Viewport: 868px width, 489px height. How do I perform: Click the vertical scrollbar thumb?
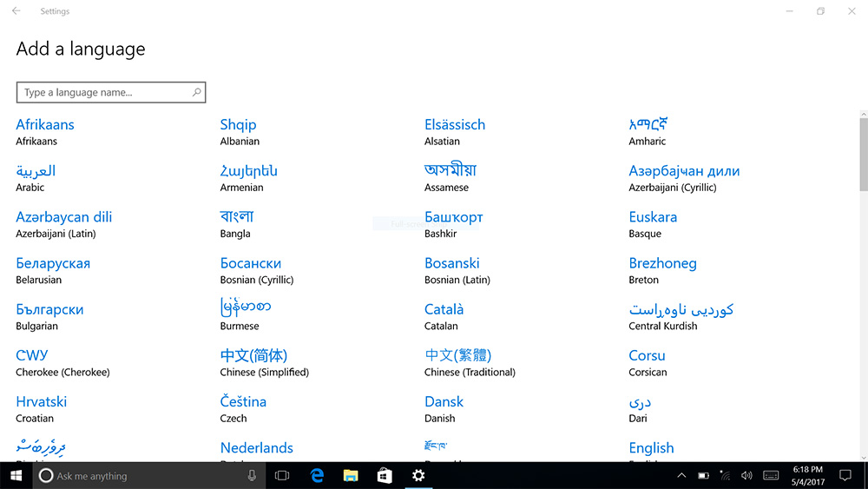[x=863, y=154]
